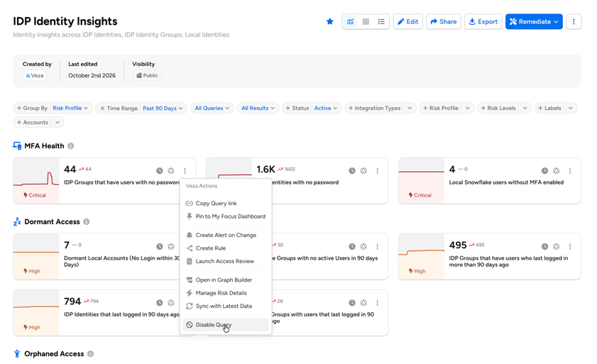Open three-dot menu on 1.6K identities card
This screenshot has width=597, height=364.
pos(378,170)
